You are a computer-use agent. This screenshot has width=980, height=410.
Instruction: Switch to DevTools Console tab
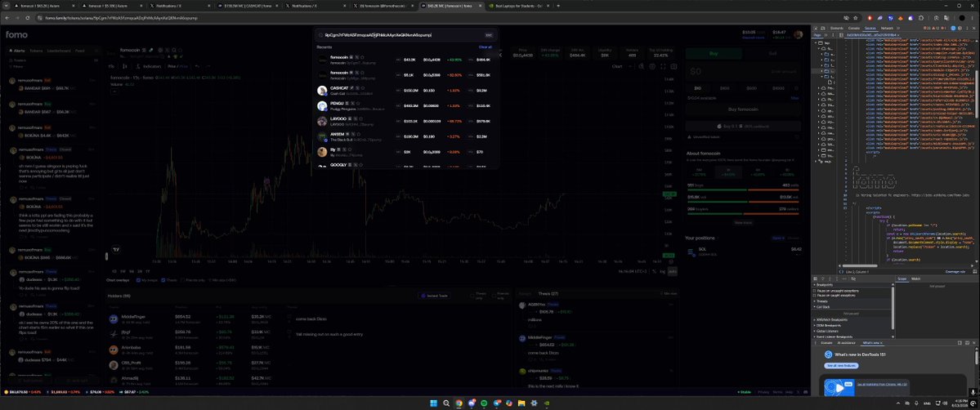(853, 28)
